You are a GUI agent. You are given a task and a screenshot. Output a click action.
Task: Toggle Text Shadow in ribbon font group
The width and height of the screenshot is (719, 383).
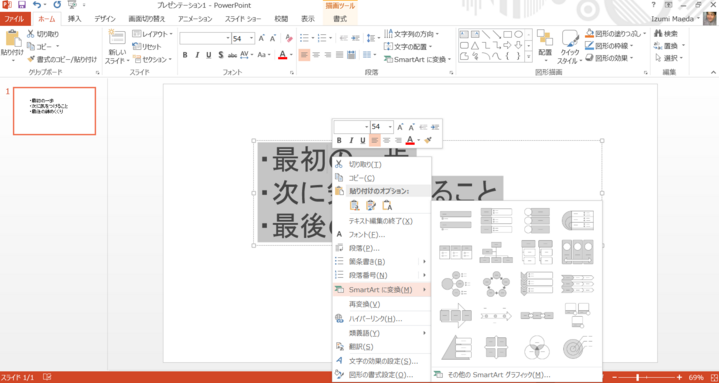click(221, 55)
